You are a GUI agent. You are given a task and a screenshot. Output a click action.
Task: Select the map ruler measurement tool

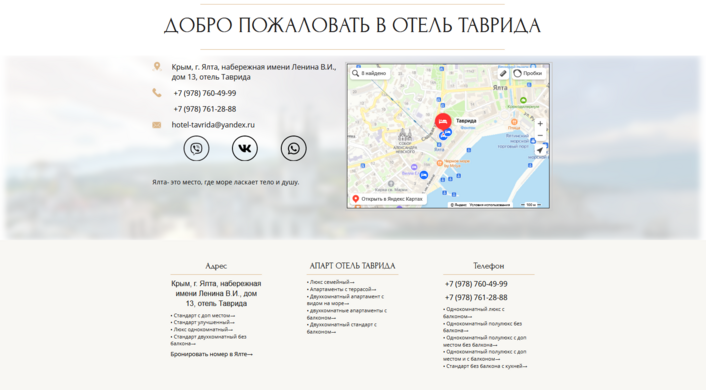pos(503,73)
